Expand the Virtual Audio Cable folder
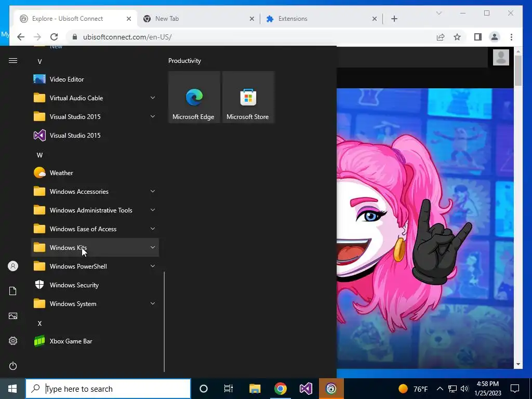Screen dimensions: 532x399 [x=95, y=98]
